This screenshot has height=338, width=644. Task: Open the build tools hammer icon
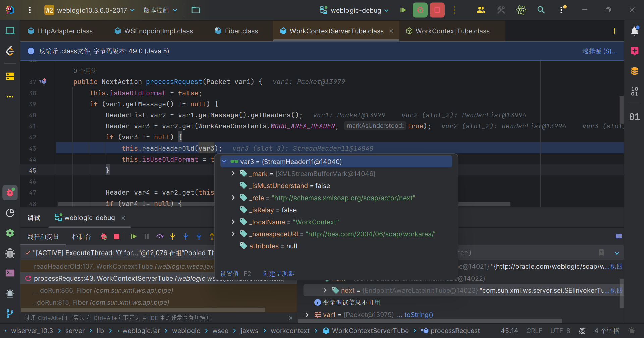tap(501, 10)
